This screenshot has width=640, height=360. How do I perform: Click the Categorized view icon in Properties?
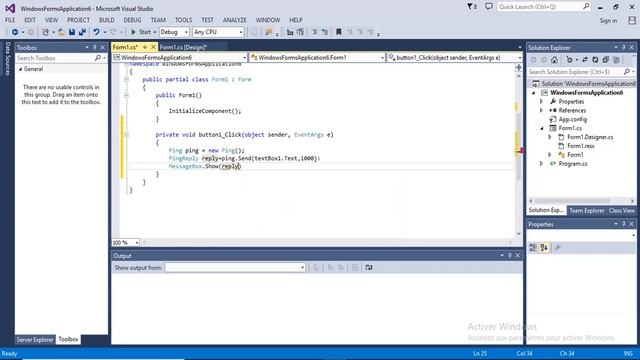[533, 247]
